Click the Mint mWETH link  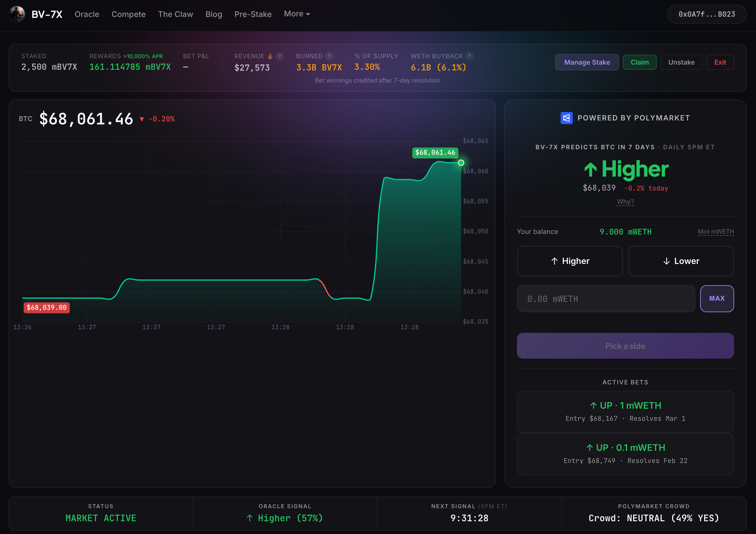(715, 232)
